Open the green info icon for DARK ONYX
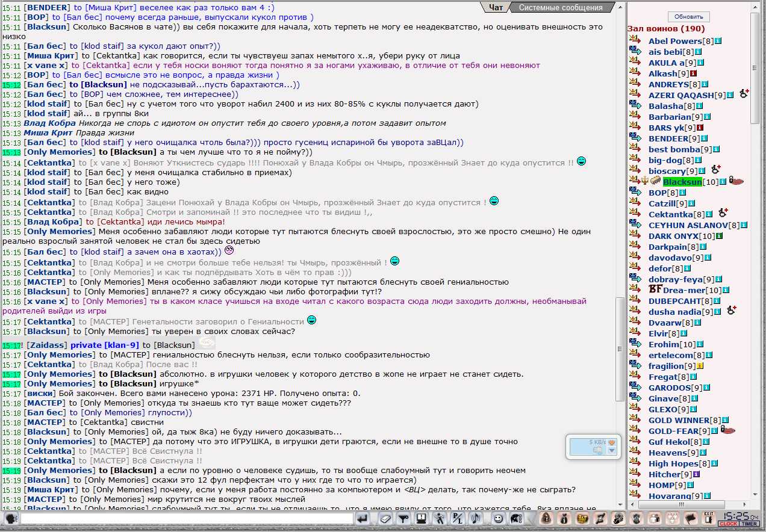The image size is (766, 532). [719, 236]
